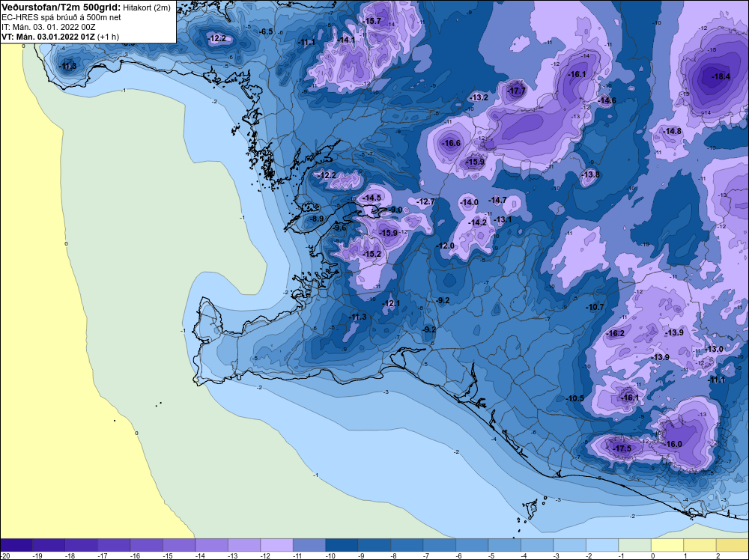Click the '-13.1' temperature label
Screen dimensions: 749x560
coord(502,219)
